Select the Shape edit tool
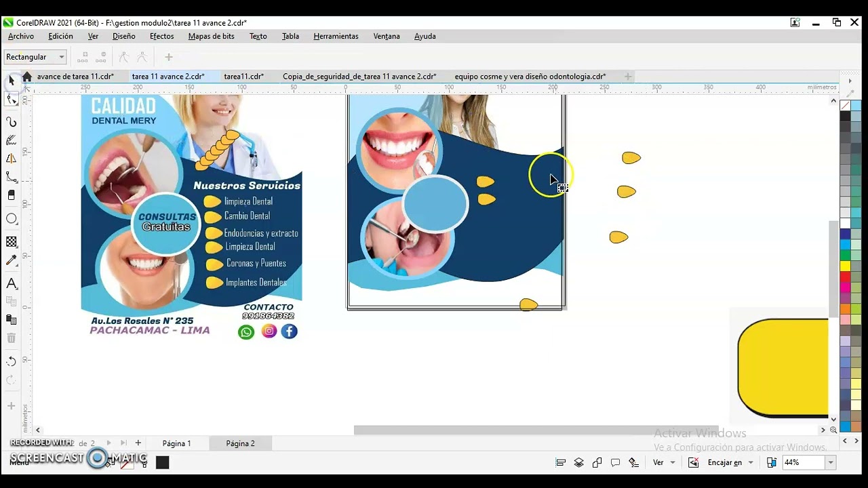The width and height of the screenshot is (868, 488). tap(11, 100)
